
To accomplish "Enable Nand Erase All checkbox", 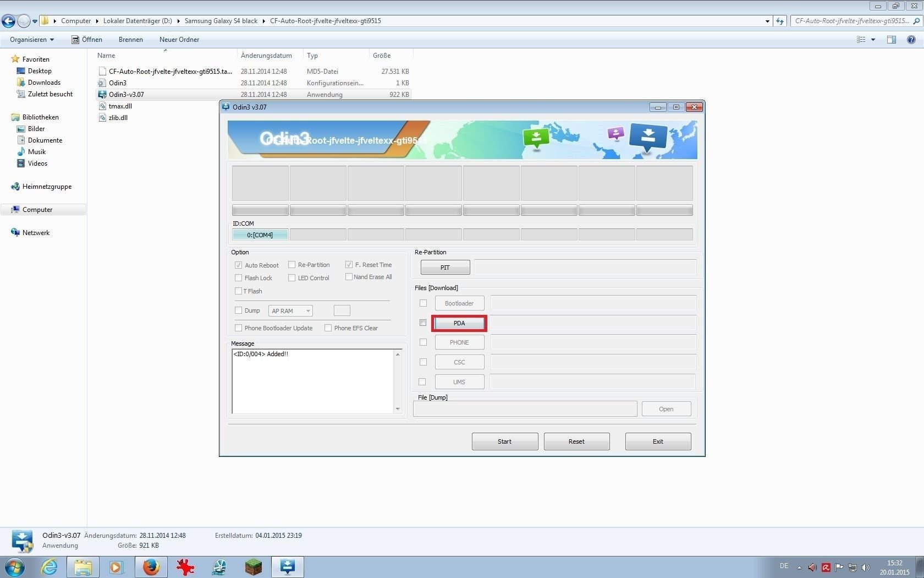I will [349, 277].
